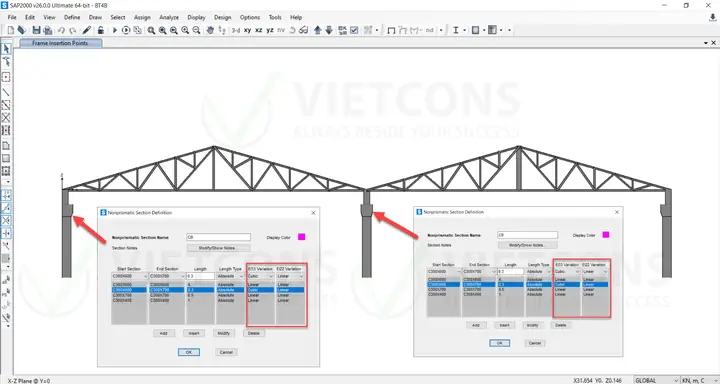Click the Perspective Toggle glasses icon
This screenshot has width=720, height=384.
pyautogui.click(x=303, y=30)
